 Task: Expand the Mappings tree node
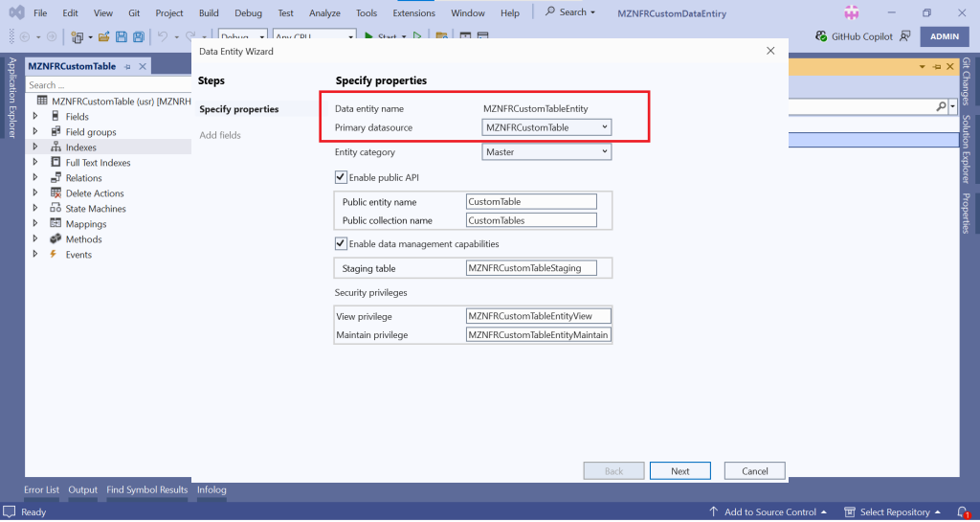tap(35, 224)
